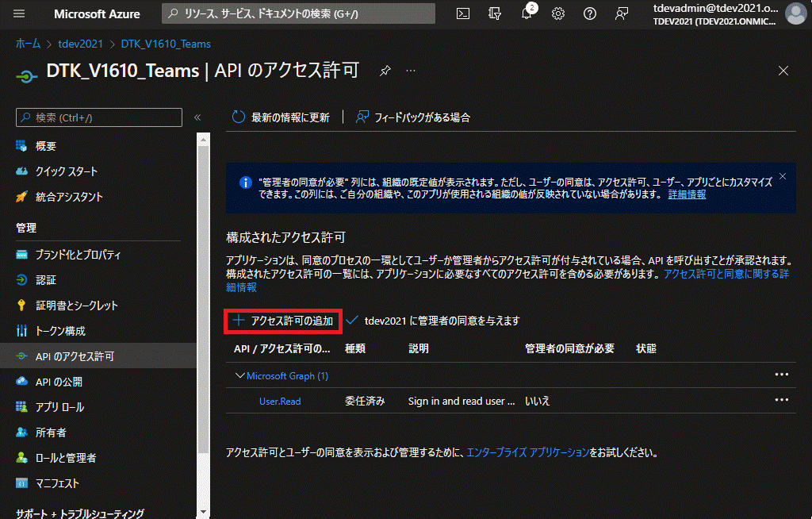Viewport: 812px width, 519px height.
Task: Open the help question mark icon
Action: pyautogui.click(x=589, y=13)
